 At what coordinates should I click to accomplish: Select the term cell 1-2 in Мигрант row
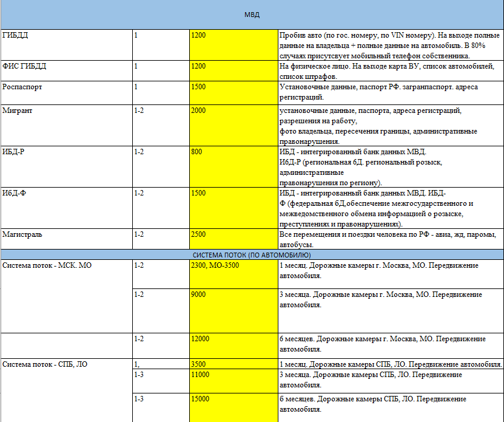point(161,125)
